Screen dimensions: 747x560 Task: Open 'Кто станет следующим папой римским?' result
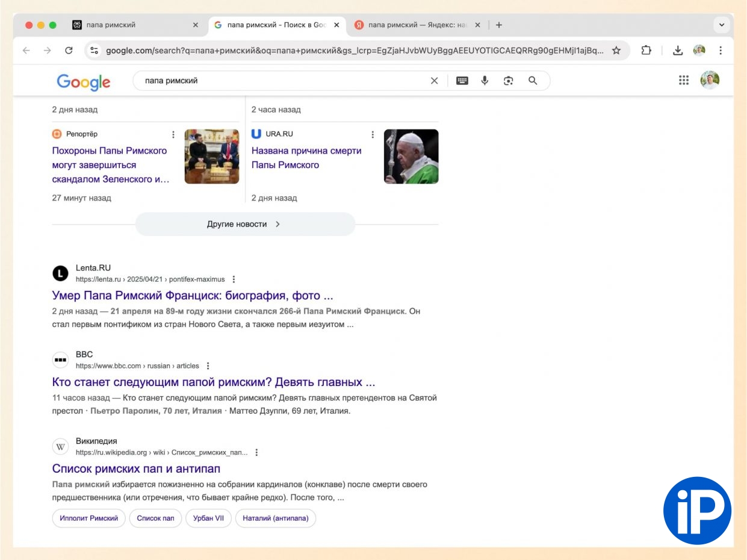214,382
